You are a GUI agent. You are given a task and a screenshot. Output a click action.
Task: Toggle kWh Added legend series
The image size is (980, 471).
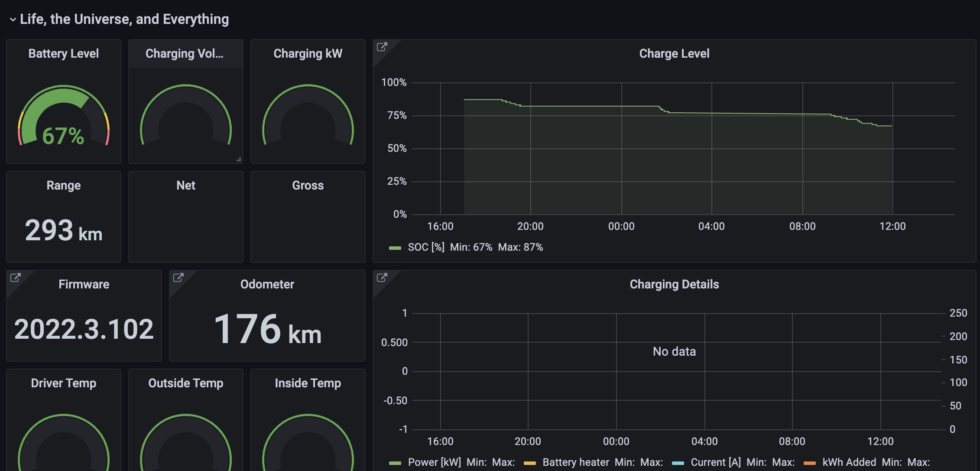point(849,462)
